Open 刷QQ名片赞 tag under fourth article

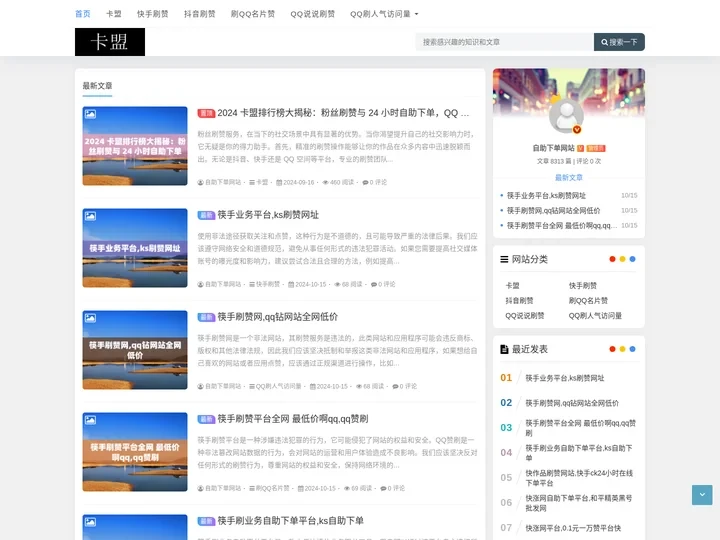pyautogui.click(x=272, y=488)
